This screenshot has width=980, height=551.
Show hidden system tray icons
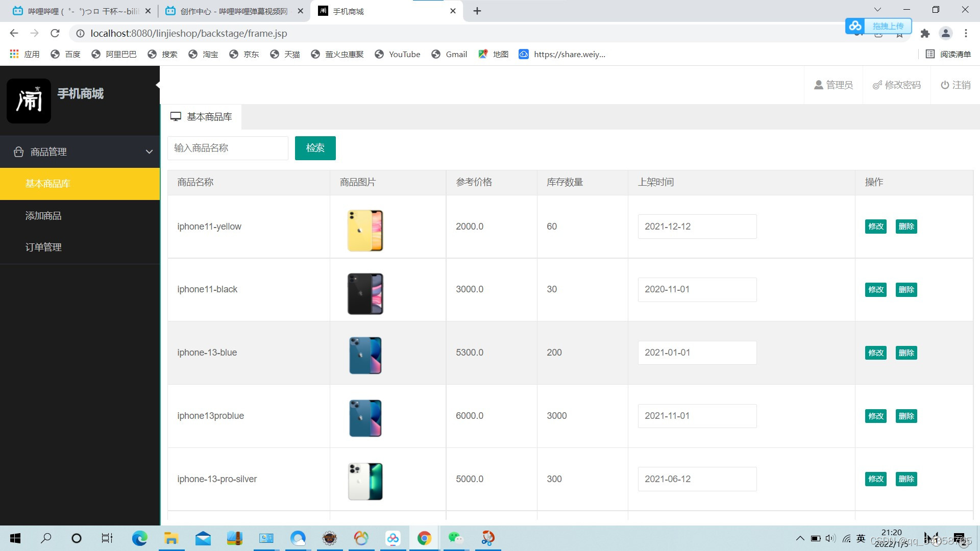[x=800, y=538]
